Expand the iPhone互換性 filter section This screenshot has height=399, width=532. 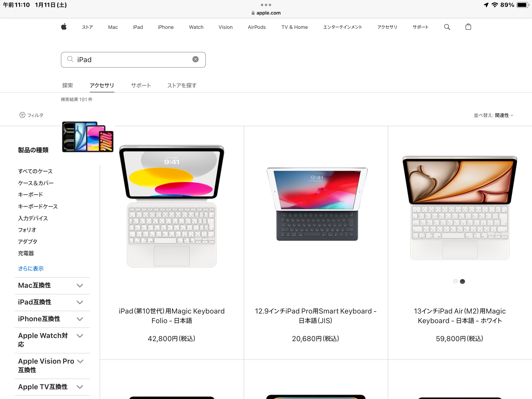[80, 319]
